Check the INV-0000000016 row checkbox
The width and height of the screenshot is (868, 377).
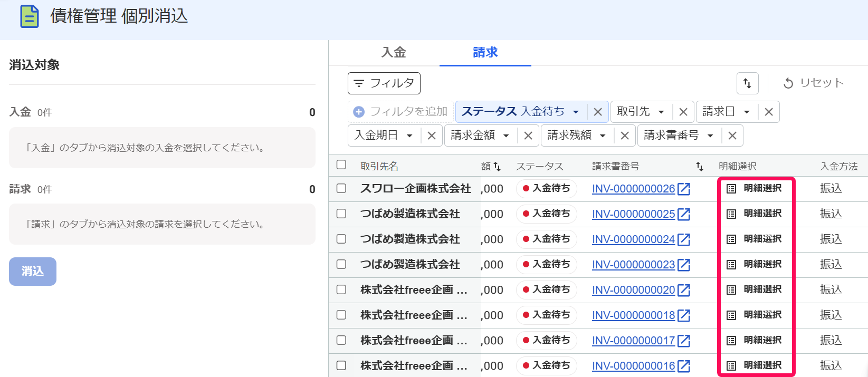(x=341, y=365)
